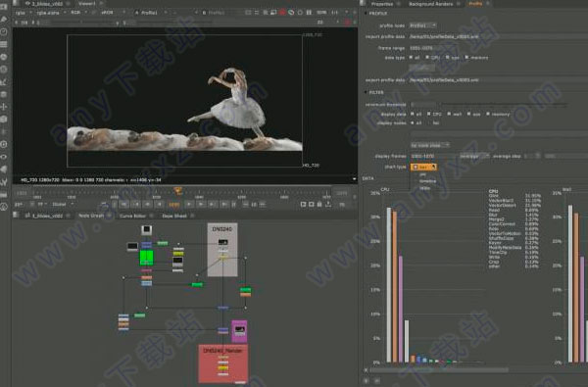Image resolution: width=588 pixels, height=387 pixels.
Task: Select the green node in the Node Graph
Action: (x=146, y=258)
